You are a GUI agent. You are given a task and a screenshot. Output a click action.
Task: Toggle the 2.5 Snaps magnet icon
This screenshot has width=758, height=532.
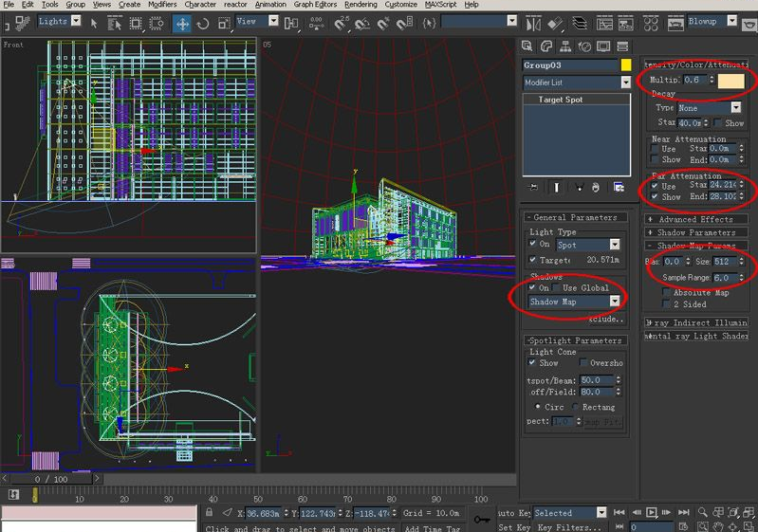pyautogui.click(x=342, y=23)
